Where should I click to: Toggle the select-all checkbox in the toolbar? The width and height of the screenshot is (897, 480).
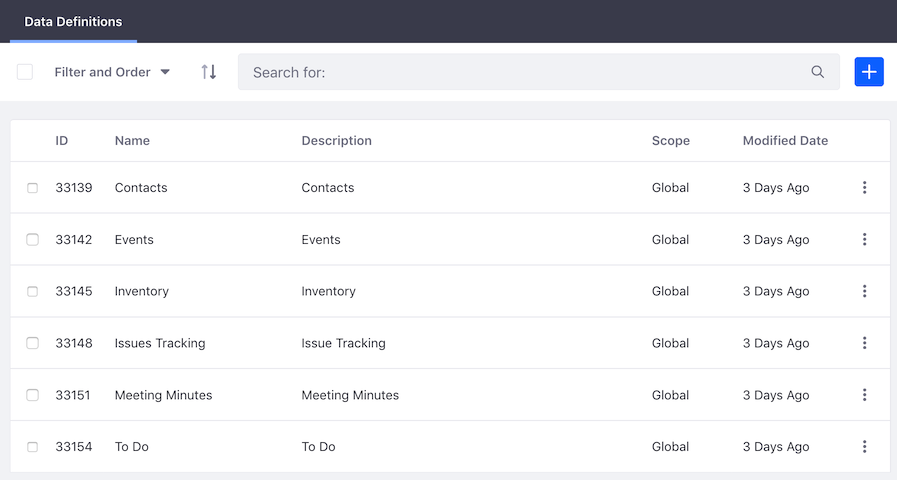(x=25, y=72)
